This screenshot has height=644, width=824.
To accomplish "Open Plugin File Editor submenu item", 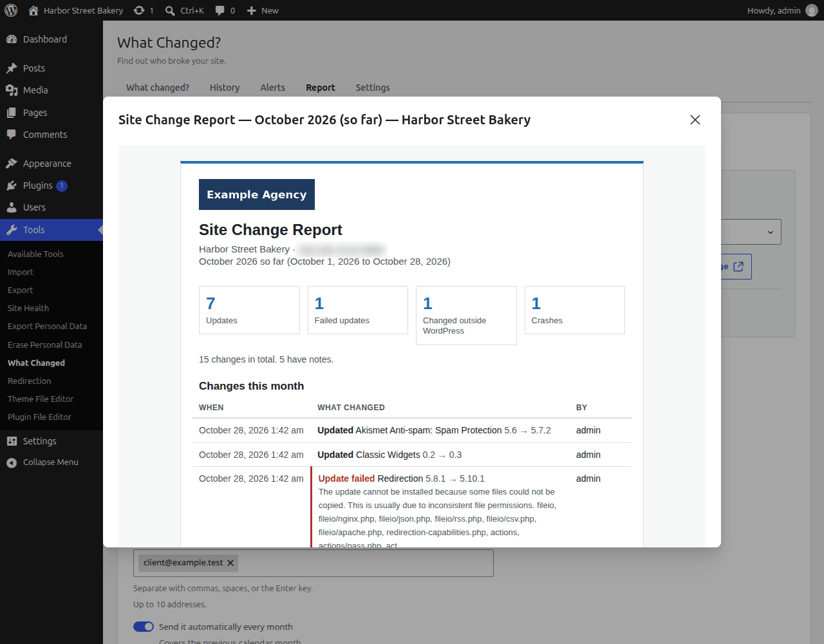I will click(x=39, y=417).
